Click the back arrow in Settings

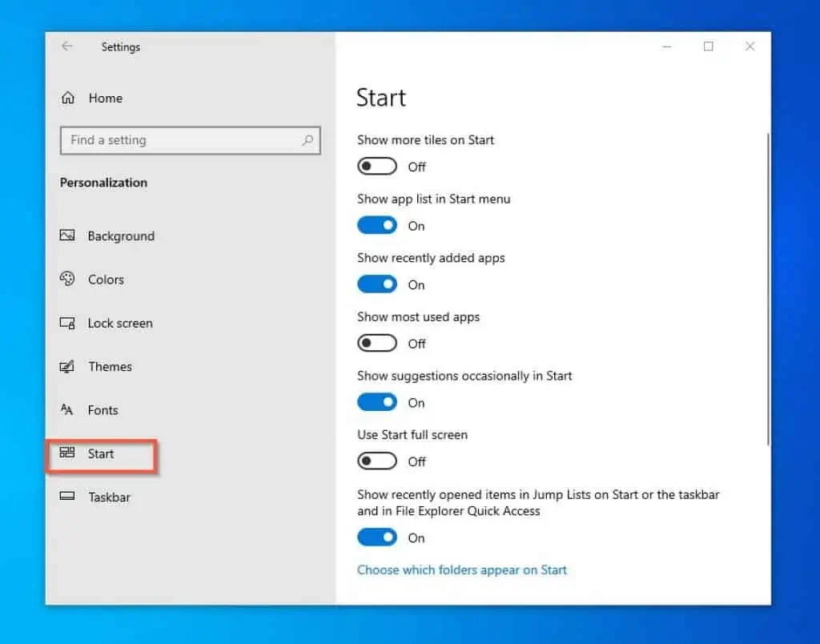[x=66, y=46]
